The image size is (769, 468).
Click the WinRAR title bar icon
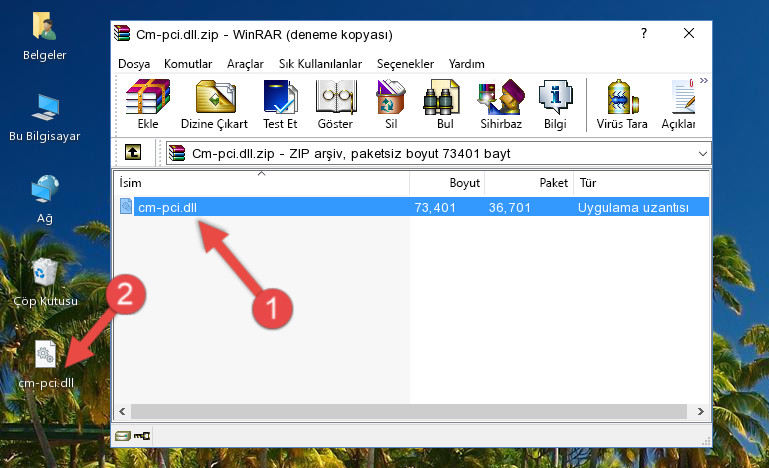coord(122,34)
